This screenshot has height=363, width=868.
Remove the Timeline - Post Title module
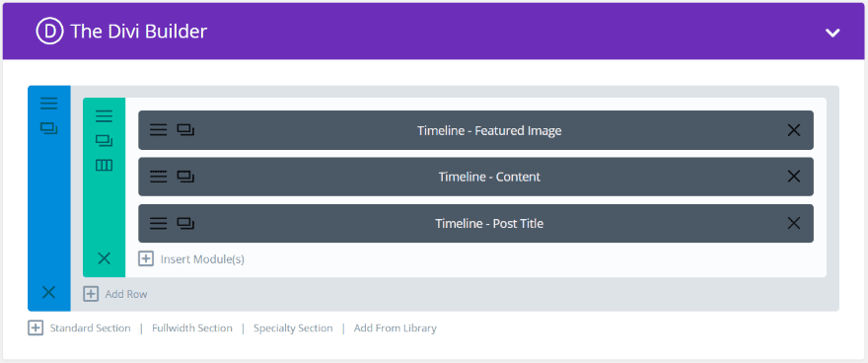[794, 223]
